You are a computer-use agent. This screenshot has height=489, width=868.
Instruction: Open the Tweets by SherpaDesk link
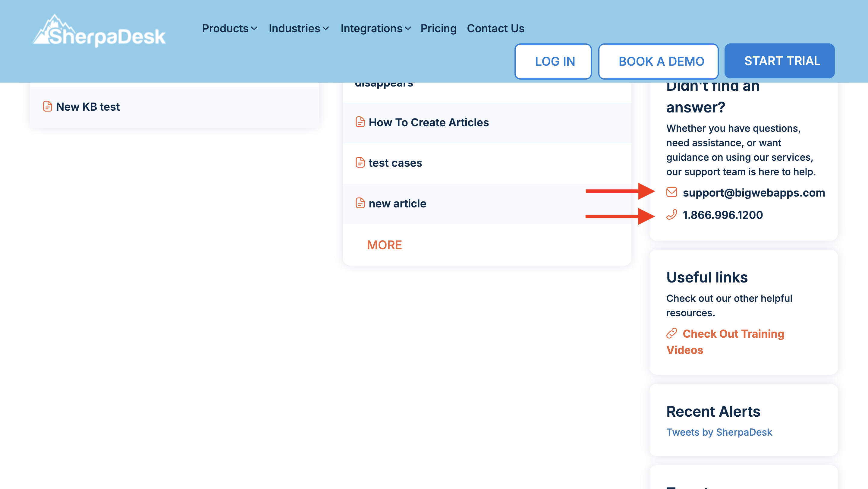coord(719,432)
